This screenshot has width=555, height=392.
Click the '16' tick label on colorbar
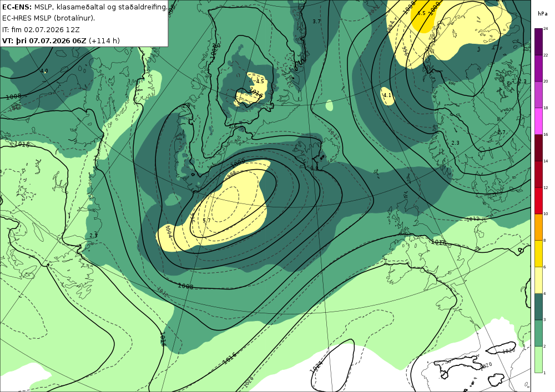546,134
